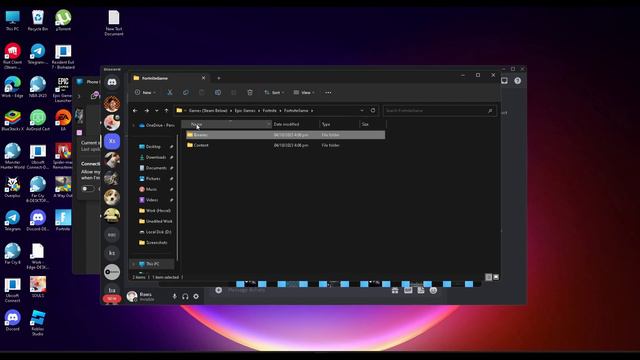Launch the Epic Games Launcher shortcut

(63, 89)
